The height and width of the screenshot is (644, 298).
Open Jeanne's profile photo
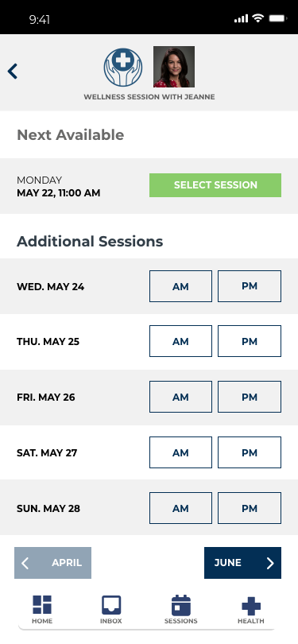coord(174,67)
